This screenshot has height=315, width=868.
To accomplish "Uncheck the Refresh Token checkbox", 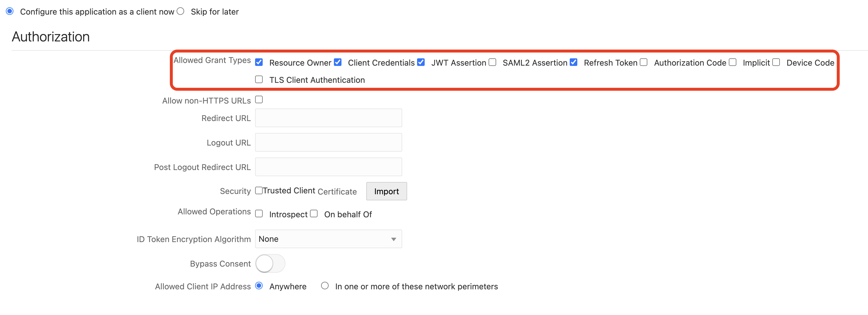I will [574, 62].
